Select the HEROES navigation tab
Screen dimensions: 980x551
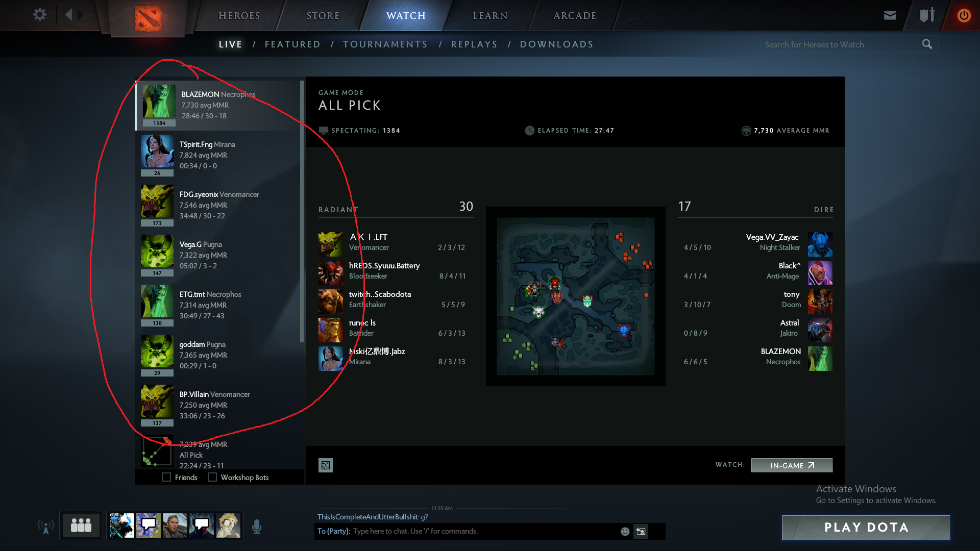click(x=239, y=15)
